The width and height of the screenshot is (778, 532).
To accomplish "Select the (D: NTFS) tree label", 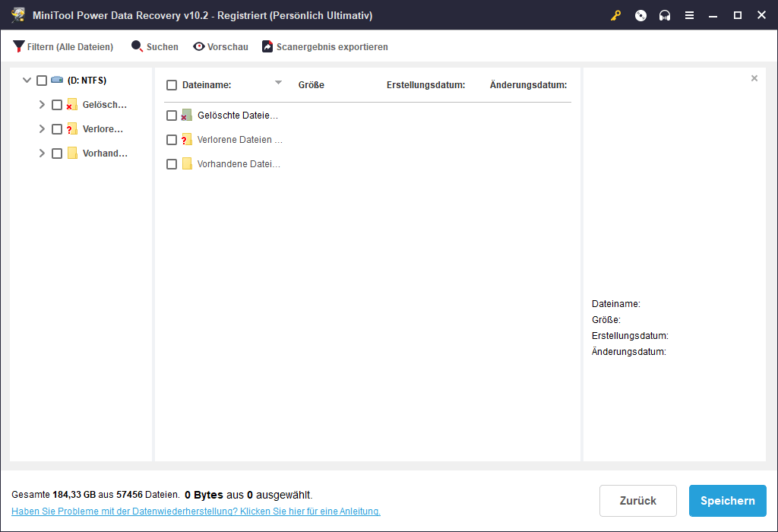I will point(87,81).
